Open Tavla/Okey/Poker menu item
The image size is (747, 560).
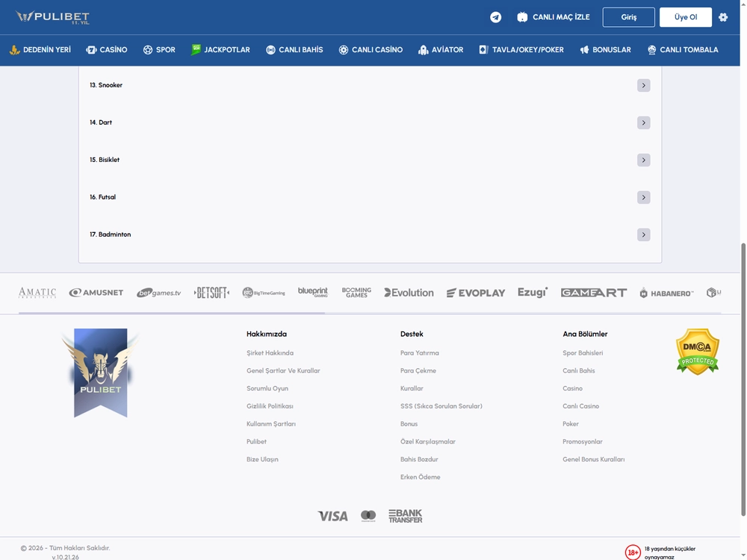[521, 49]
